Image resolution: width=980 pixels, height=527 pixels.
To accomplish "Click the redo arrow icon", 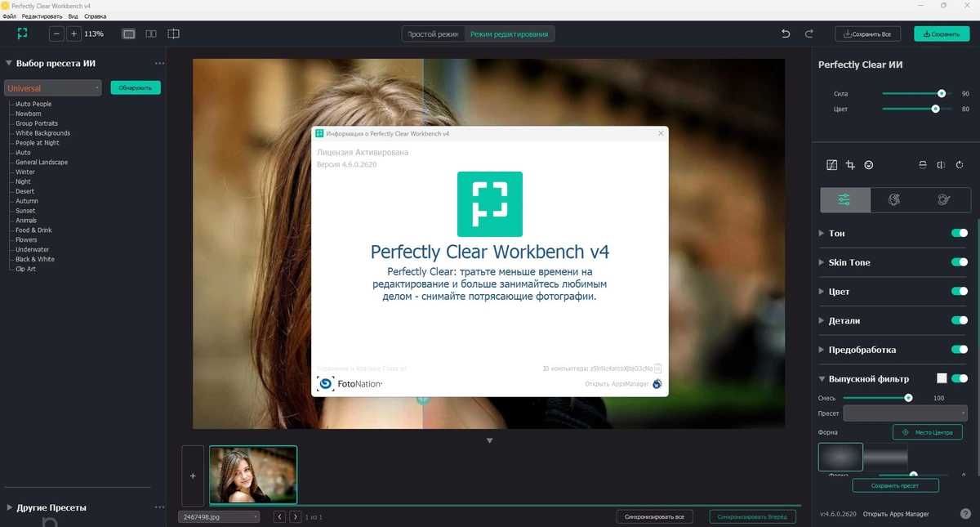I will [x=809, y=33].
